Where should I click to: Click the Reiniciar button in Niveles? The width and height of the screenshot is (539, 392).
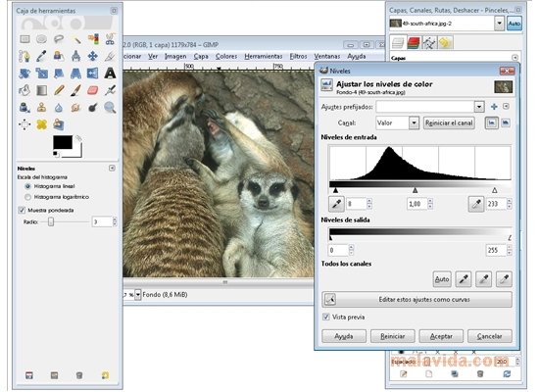pos(393,336)
